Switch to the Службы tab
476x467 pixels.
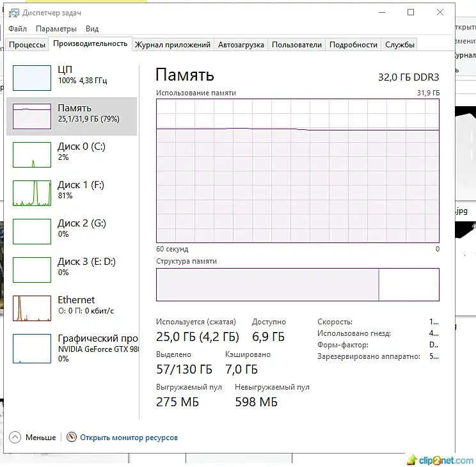point(399,45)
